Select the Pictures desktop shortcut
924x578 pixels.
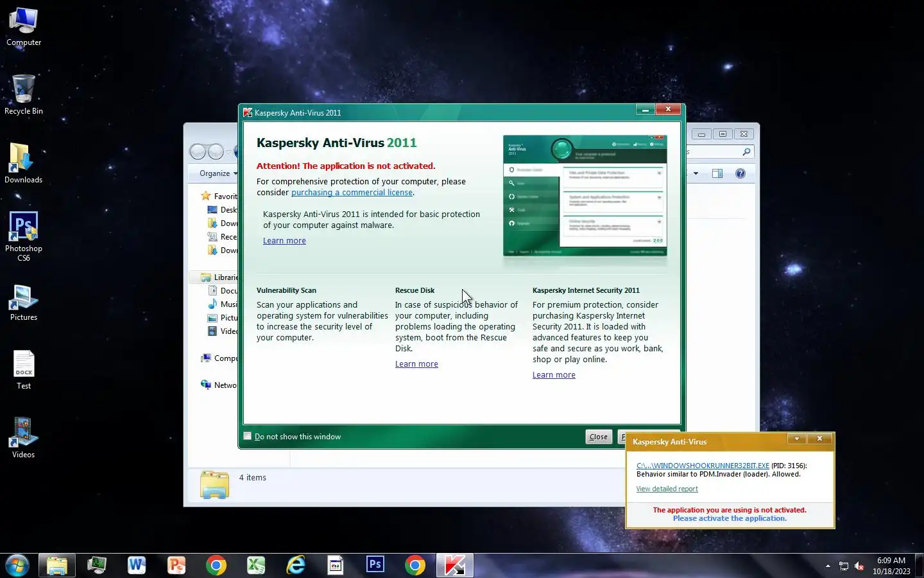point(24,302)
